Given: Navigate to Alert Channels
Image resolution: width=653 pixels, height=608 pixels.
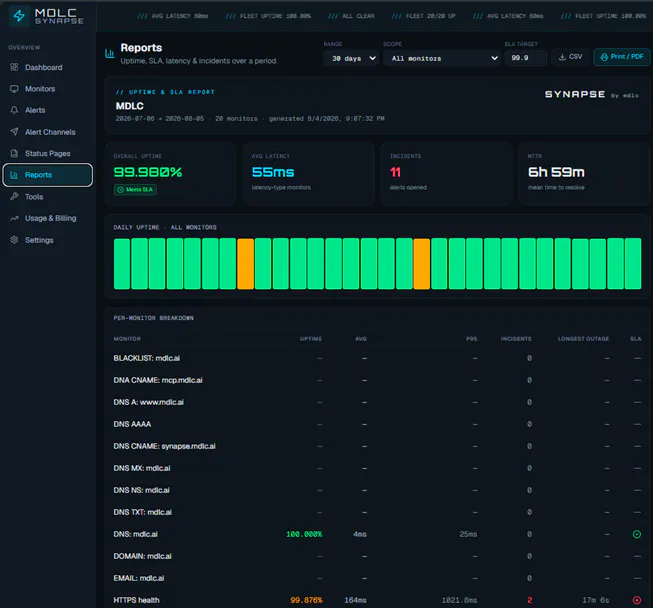Looking at the screenshot, I should click(x=50, y=132).
